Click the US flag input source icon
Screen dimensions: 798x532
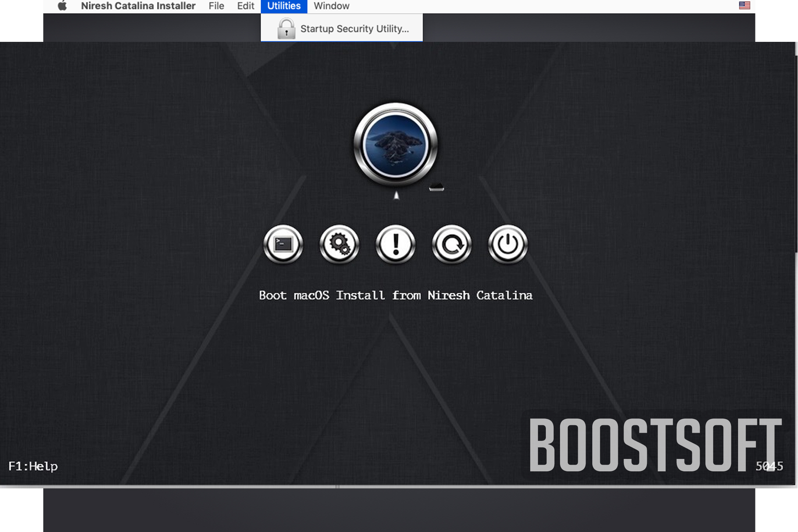coord(744,6)
